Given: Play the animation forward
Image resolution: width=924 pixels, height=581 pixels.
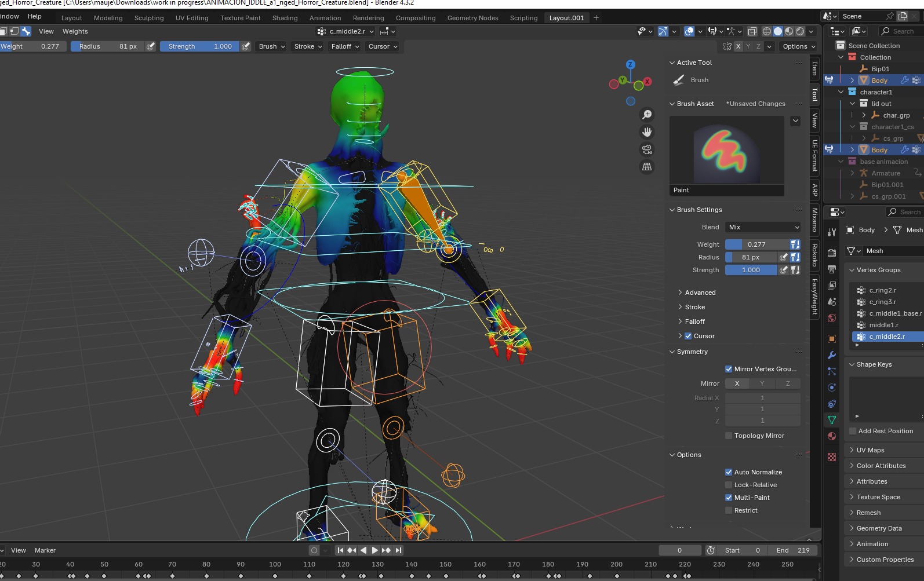Looking at the screenshot, I should coord(374,550).
